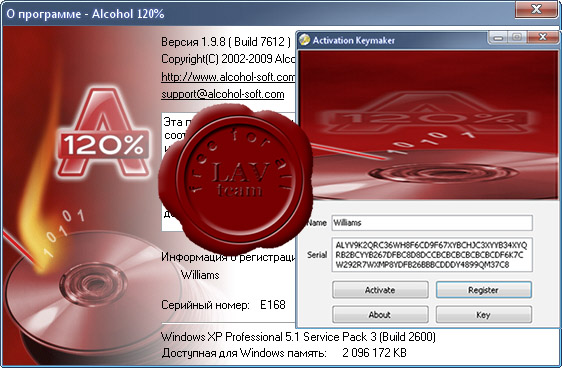The width and height of the screenshot is (562, 368).
Task: Click the Activation Keymaker title icon
Action: point(305,40)
